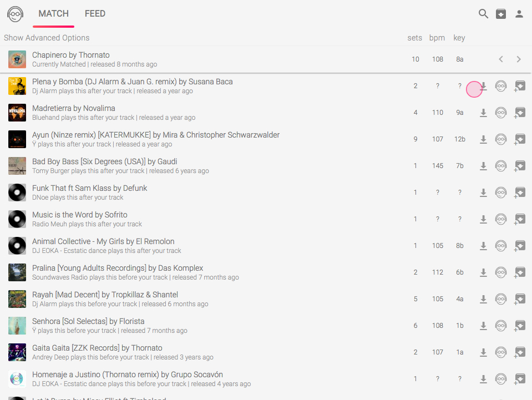Image resolution: width=532 pixels, height=400 pixels.
Task: Match the Senhora by Florista track
Action: [501, 326]
